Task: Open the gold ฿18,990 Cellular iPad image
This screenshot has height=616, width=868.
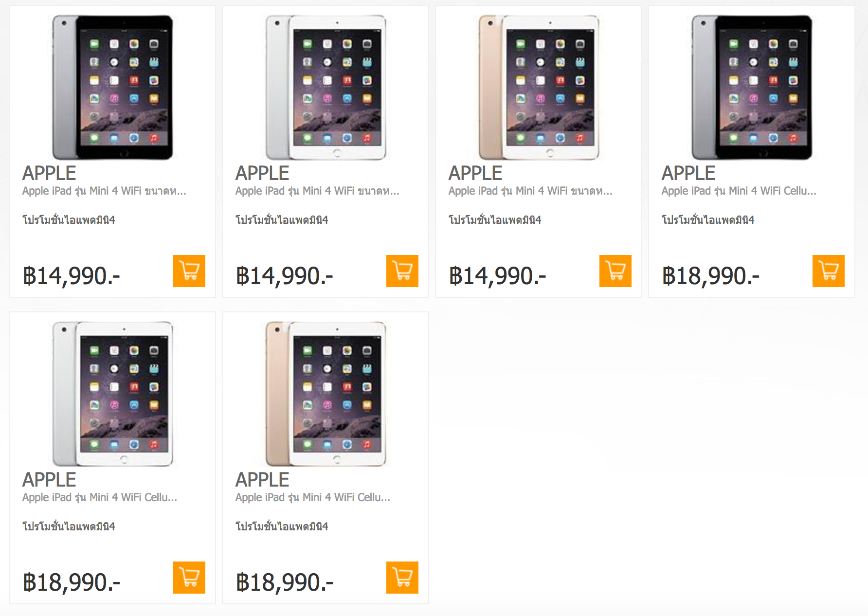Action: point(325,394)
